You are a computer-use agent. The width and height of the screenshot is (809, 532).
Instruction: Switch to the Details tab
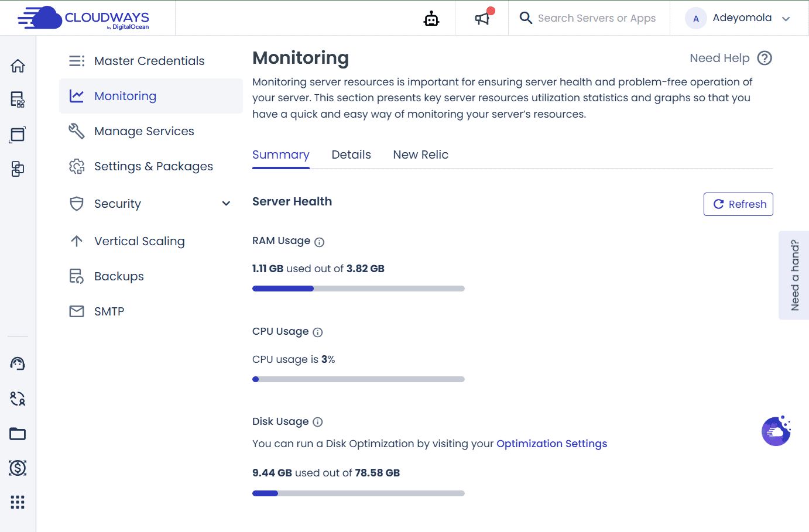351,155
